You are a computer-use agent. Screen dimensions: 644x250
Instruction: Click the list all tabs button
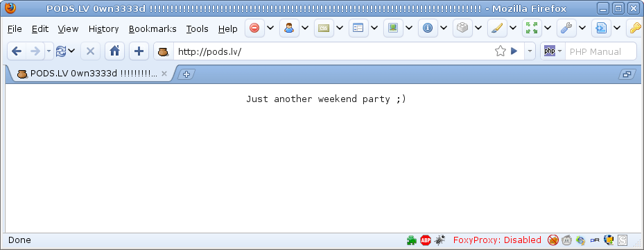[627, 74]
